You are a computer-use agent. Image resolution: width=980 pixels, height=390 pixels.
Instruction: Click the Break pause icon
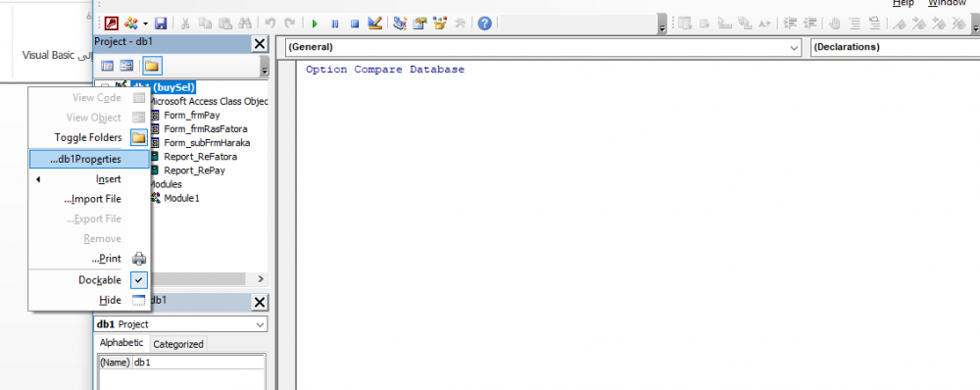(x=334, y=24)
